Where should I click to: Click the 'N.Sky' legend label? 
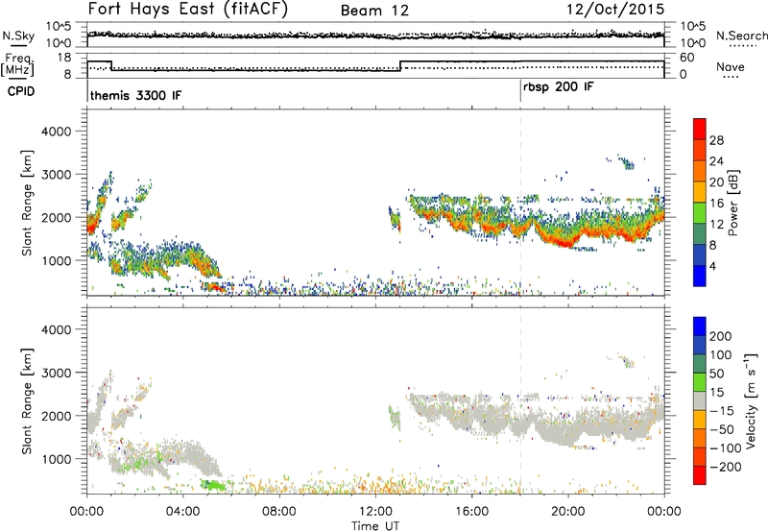click(x=18, y=36)
